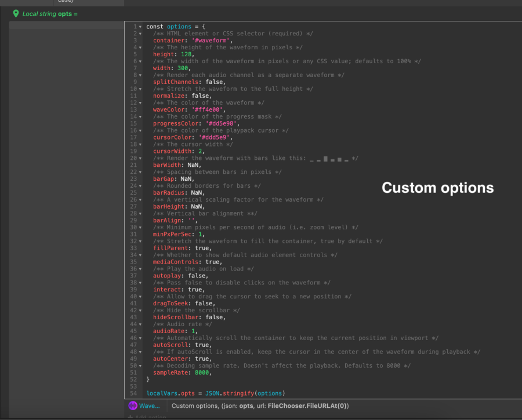This screenshot has height=420, width=522.
Task: Click the JSON.stringify(options) statement
Action: (x=245, y=393)
